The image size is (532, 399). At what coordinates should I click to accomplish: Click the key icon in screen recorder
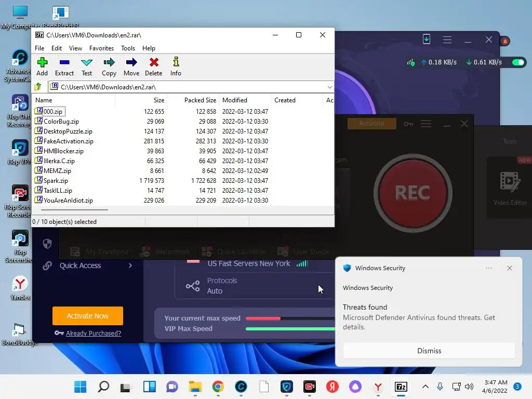coord(408,124)
